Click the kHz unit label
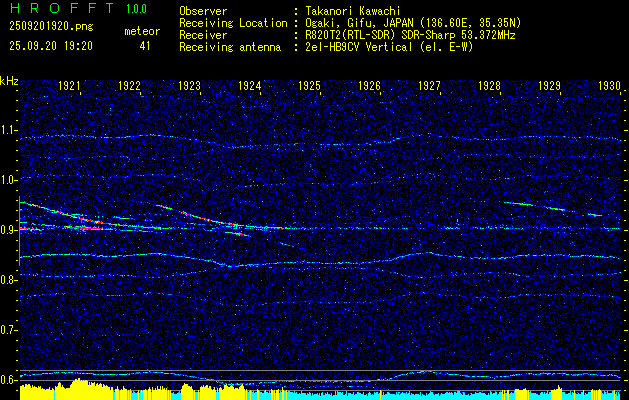Screen dimensions: 629x400 10,80
